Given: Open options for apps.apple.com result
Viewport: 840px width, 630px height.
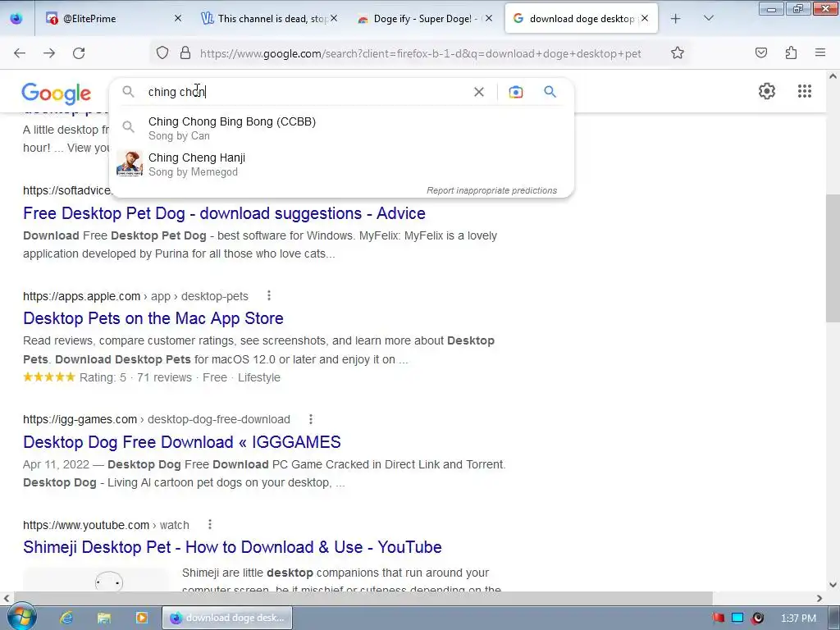Looking at the screenshot, I should pos(269,295).
